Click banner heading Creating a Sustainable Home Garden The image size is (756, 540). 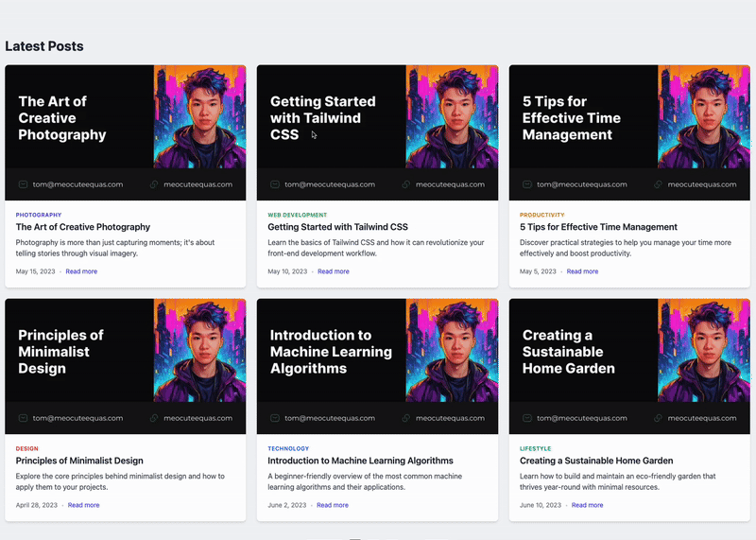tap(569, 352)
